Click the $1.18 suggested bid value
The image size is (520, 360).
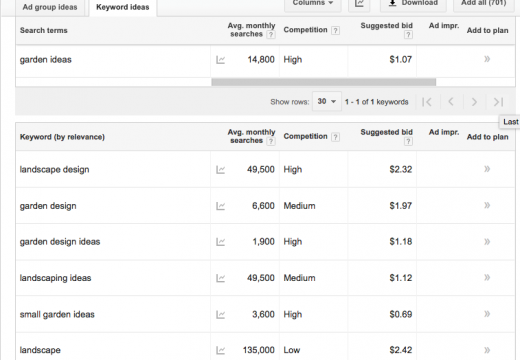(x=401, y=242)
